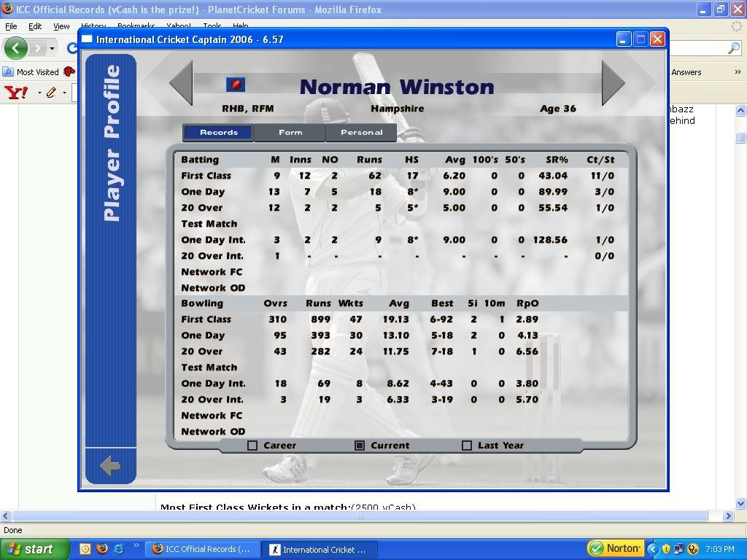Image resolution: width=747 pixels, height=560 pixels.
Task: Expand quick launch overflow chevron on taskbar
Action: 136,545
